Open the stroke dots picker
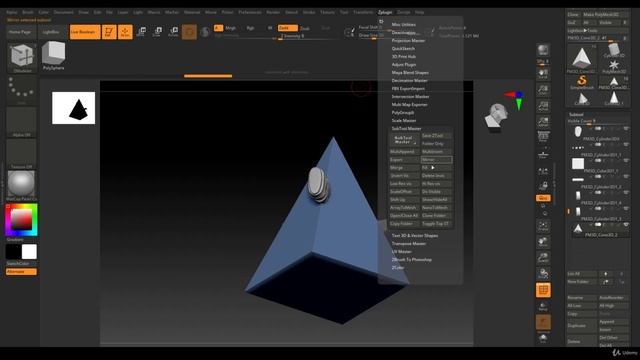 pyautogui.click(x=21, y=90)
